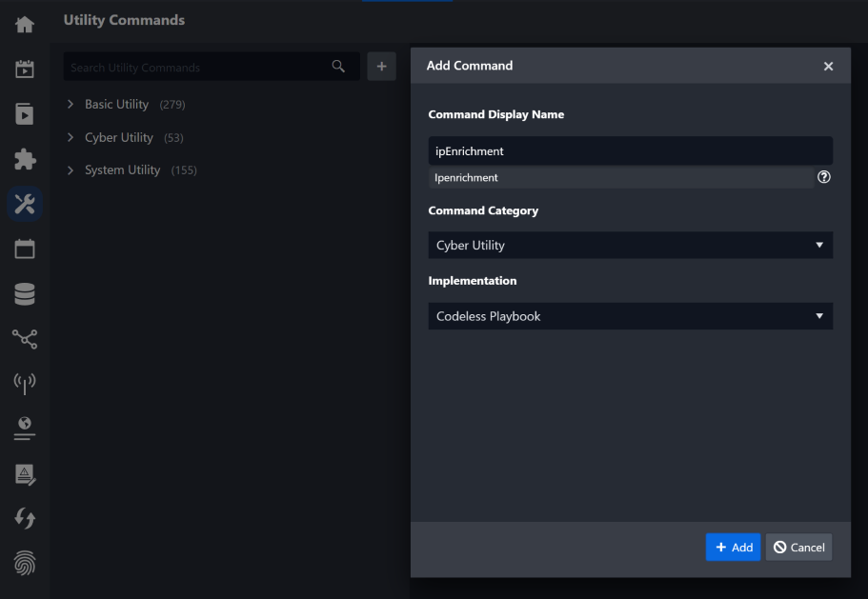
Task: Cancel the Add Command dialog
Action: coord(798,547)
